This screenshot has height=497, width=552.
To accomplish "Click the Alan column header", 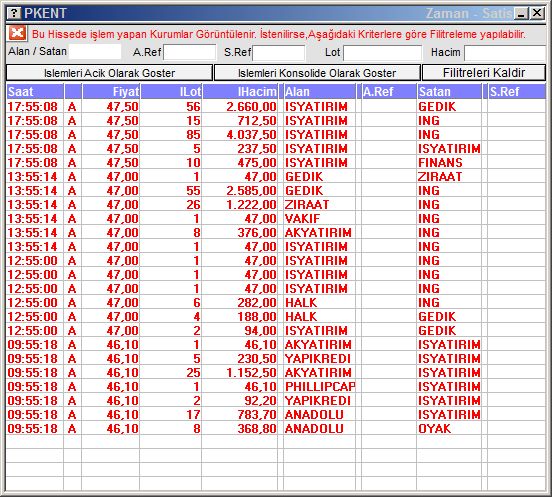I will pos(320,92).
